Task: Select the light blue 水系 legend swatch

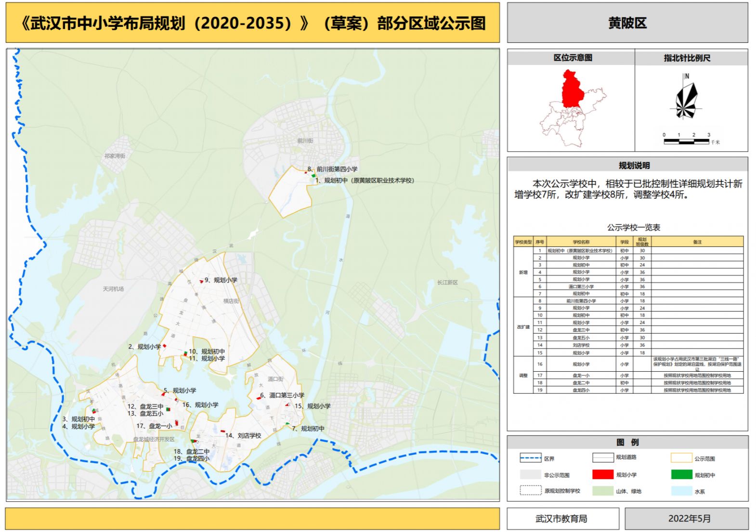Action: (x=681, y=491)
